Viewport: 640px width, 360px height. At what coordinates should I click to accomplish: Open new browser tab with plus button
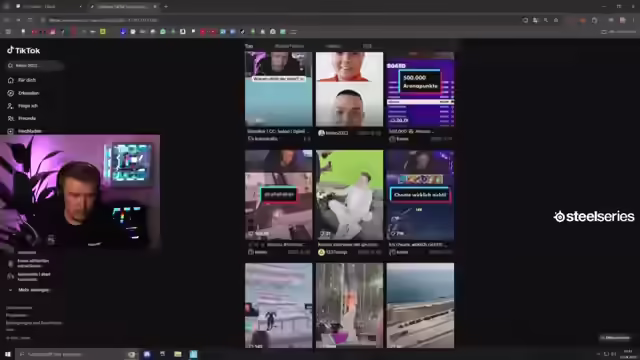(x=166, y=7)
